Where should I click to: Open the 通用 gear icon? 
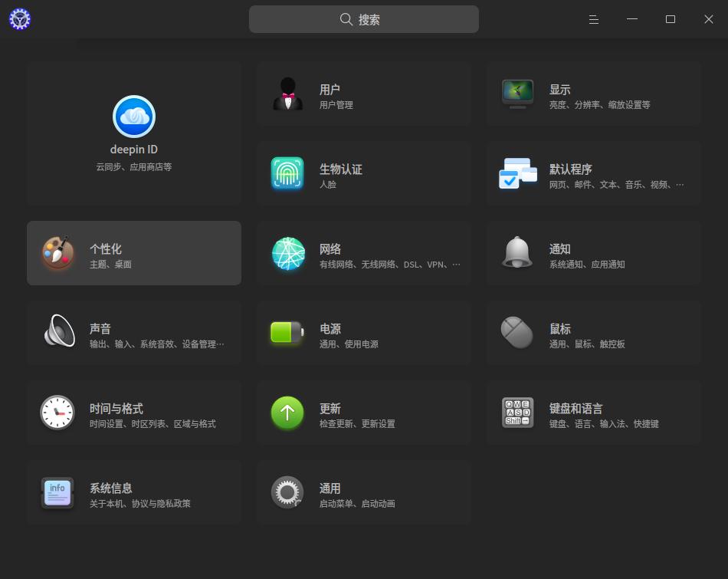[287, 492]
